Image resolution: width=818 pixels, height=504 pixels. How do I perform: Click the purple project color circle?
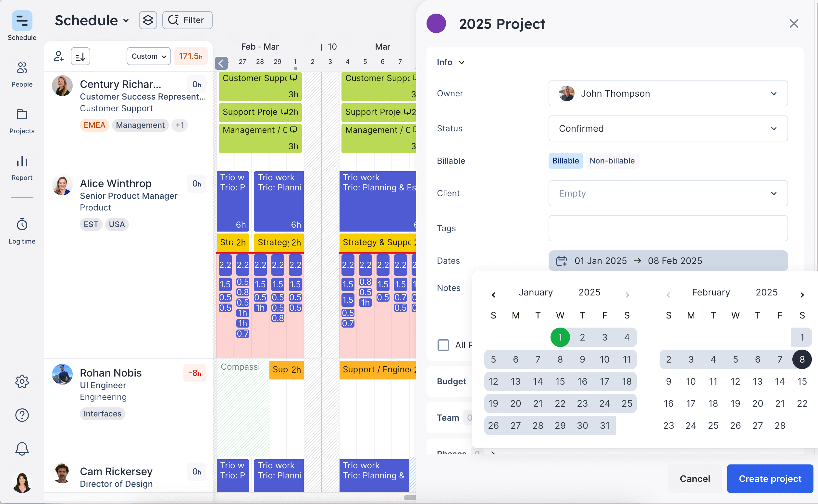click(436, 23)
